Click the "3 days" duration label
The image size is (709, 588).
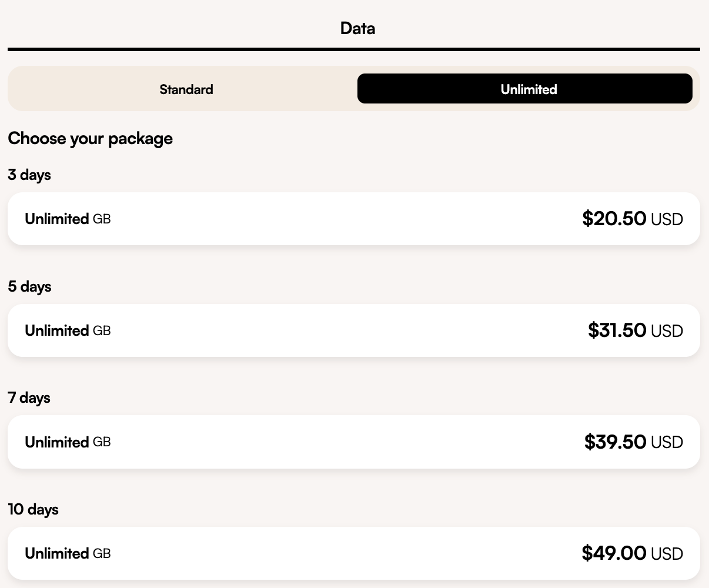(x=29, y=175)
